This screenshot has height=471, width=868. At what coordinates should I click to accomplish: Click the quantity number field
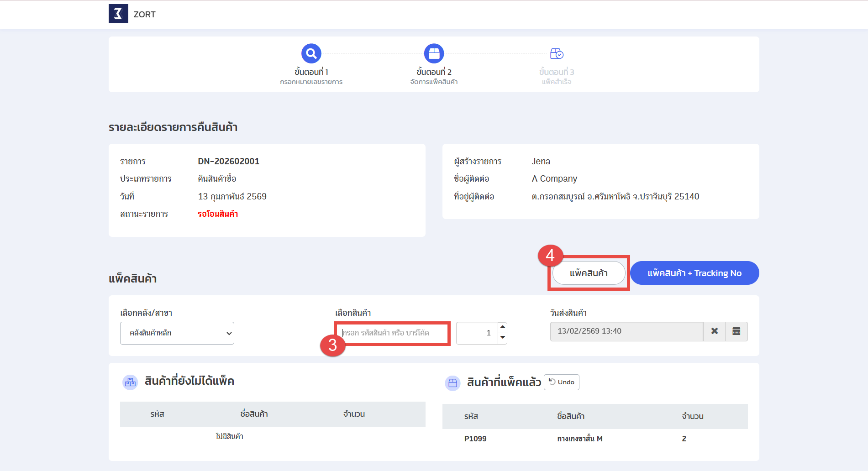(x=477, y=333)
